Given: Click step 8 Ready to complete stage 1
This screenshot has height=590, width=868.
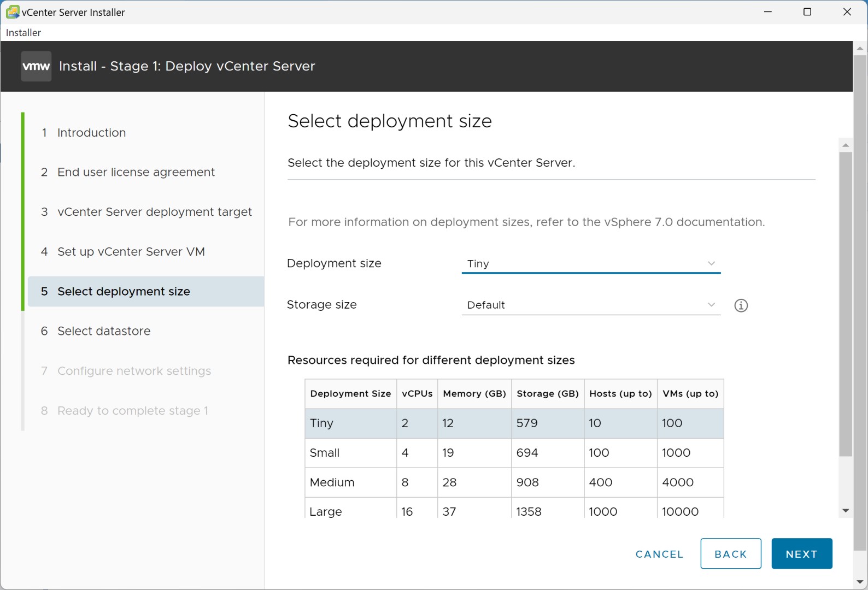Looking at the screenshot, I should (125, 411).
